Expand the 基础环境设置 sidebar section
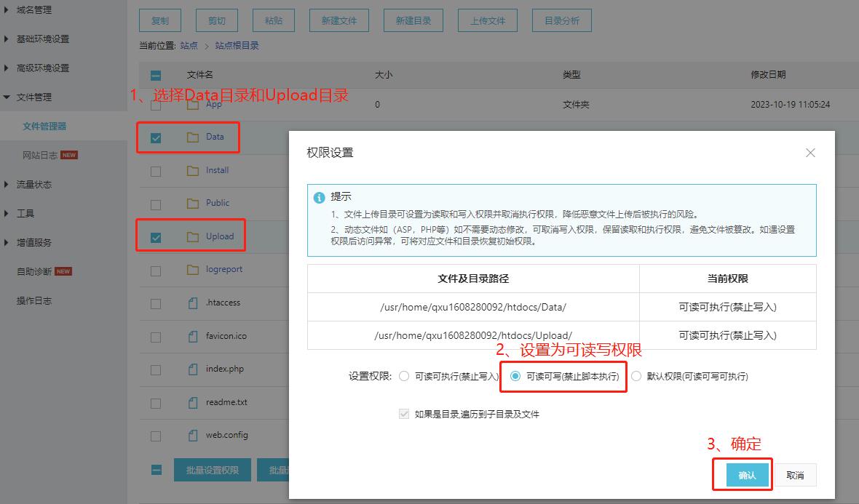 point(42,39)
